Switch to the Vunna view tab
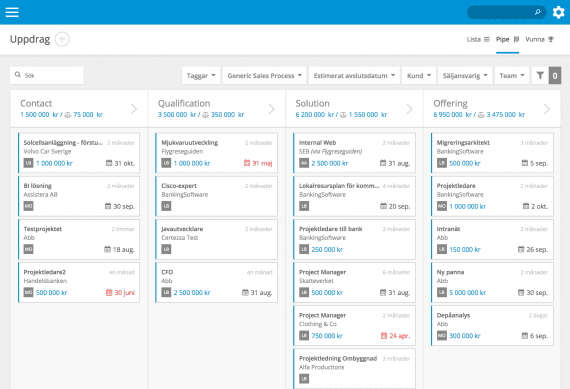Viewport: 570px width, 389px height. (x=539, y=39)
